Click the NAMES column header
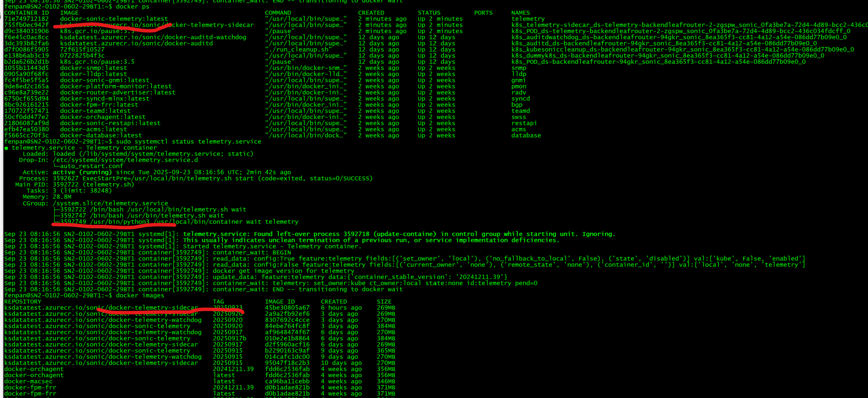The height and width of the screenshot is (398, 868). tap(520, 13)
